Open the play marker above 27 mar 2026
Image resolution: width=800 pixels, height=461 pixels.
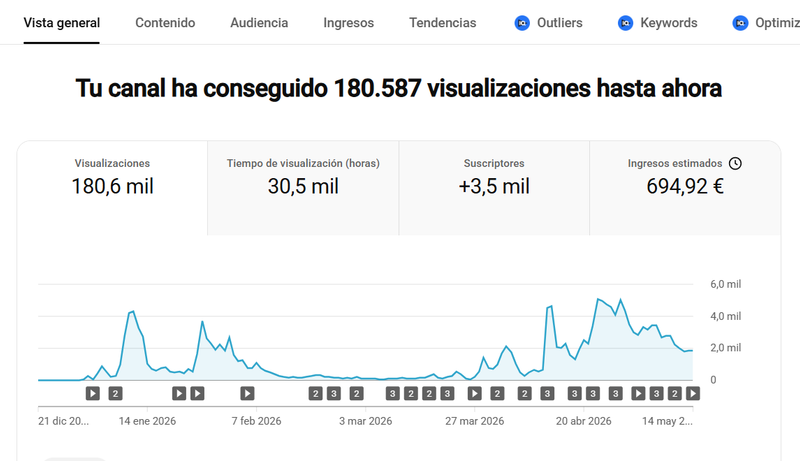(474, 393)
